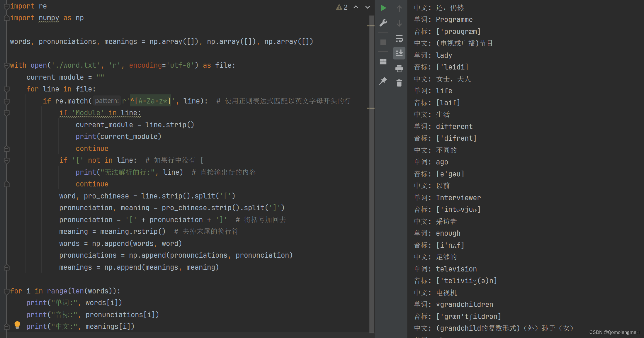
Task: Click fold end marker at first continue line
Action: pyautogui.click(x=6, y=149)
